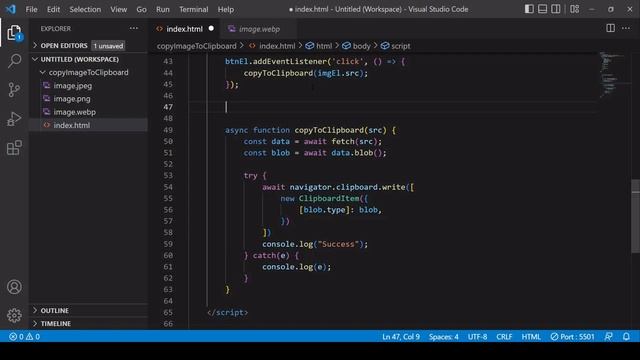Open image.webp in the explorer tree
The image size is (640, 360).
click(75, 112)
